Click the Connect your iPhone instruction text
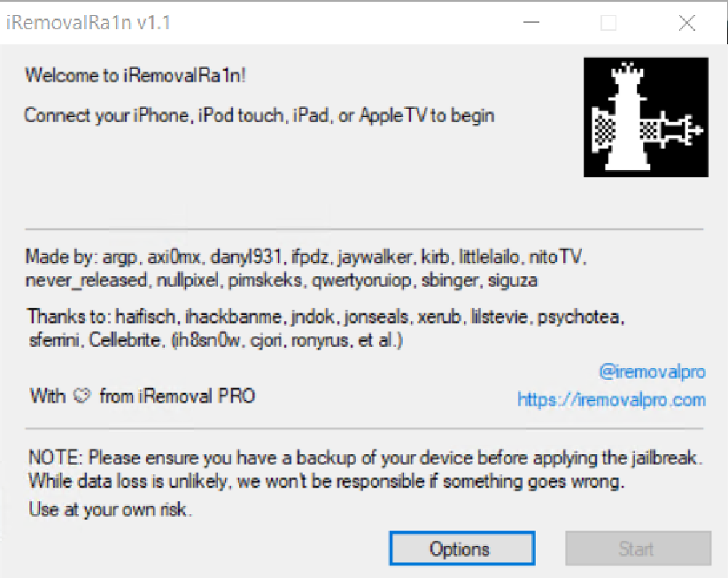728x578 pixels. (x=259, y=115)
